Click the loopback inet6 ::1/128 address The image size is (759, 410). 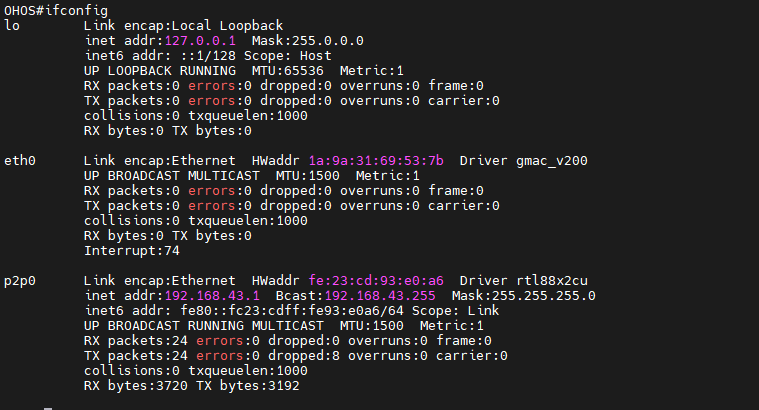click(208, 56)
